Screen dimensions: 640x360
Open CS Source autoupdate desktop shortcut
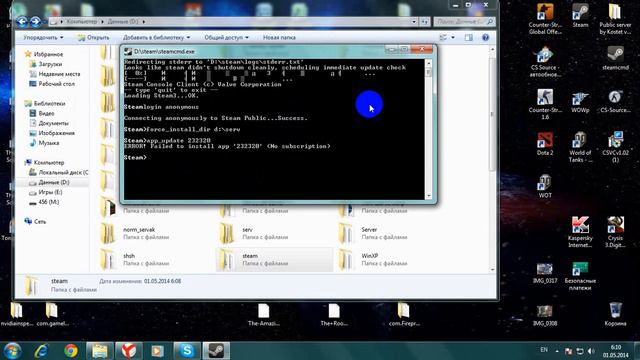point(545,61)
